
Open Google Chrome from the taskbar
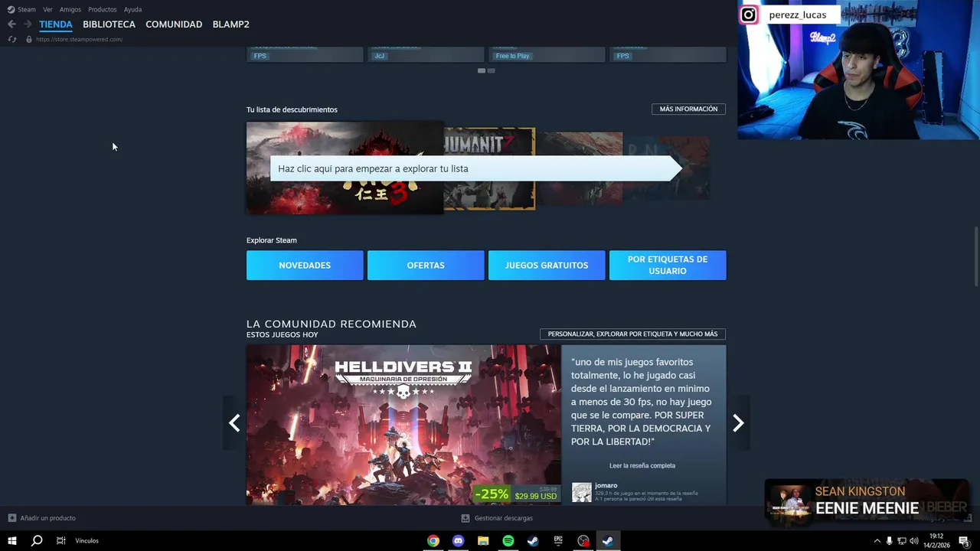pyautogui.click(x=433, y=541)
